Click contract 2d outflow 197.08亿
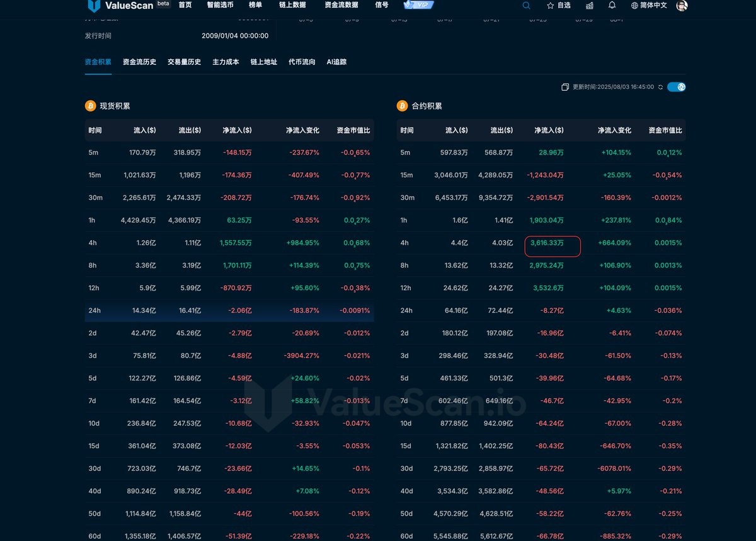This screenshot has width=756, height=541. (x=499, y=333)
